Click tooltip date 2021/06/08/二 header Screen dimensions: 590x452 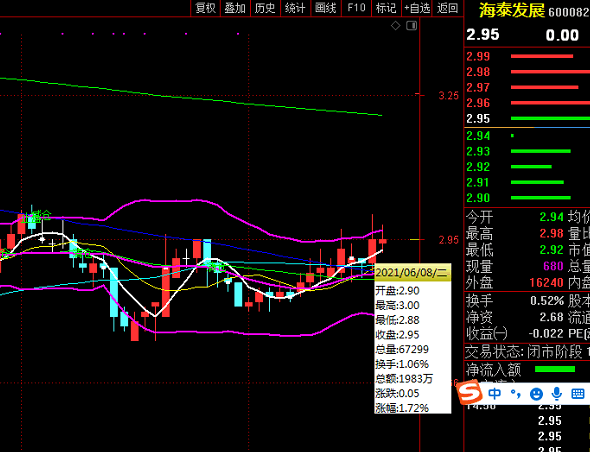(x=412, y=273)
